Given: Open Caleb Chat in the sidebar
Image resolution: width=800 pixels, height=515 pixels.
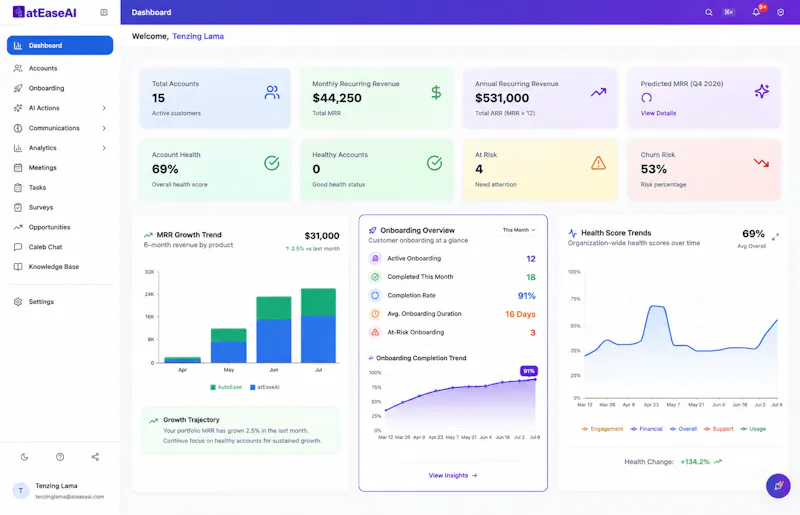Looking at the screenshot, I should tap(60, 247).
